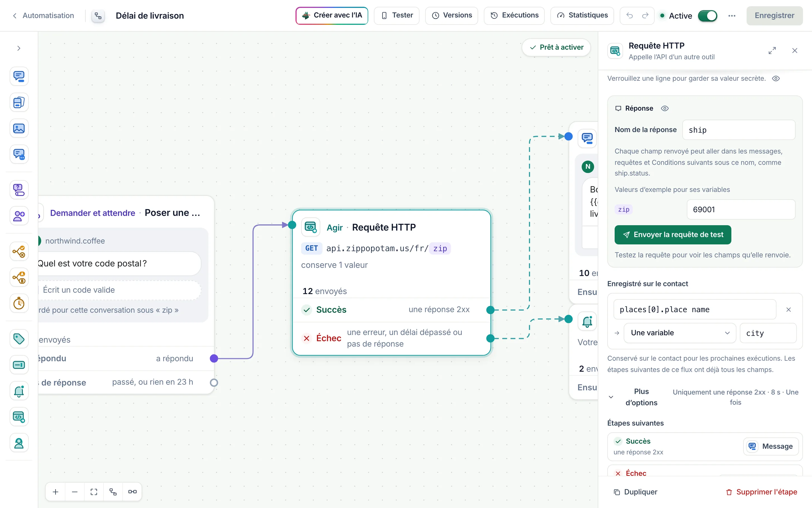The width and height of the screenshot is (812, 508).
Task: Select the send message step icon in sidebar
Action: coord(19,76)
